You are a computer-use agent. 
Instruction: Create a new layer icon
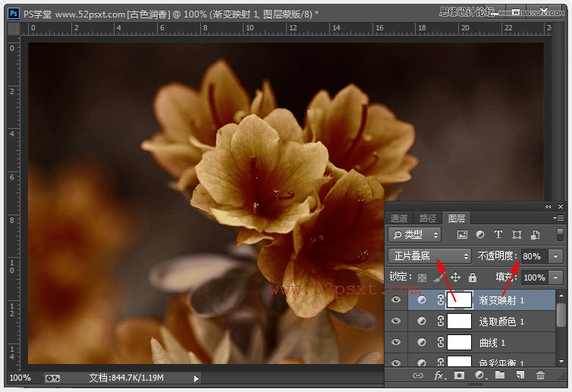tap(520, 375)
